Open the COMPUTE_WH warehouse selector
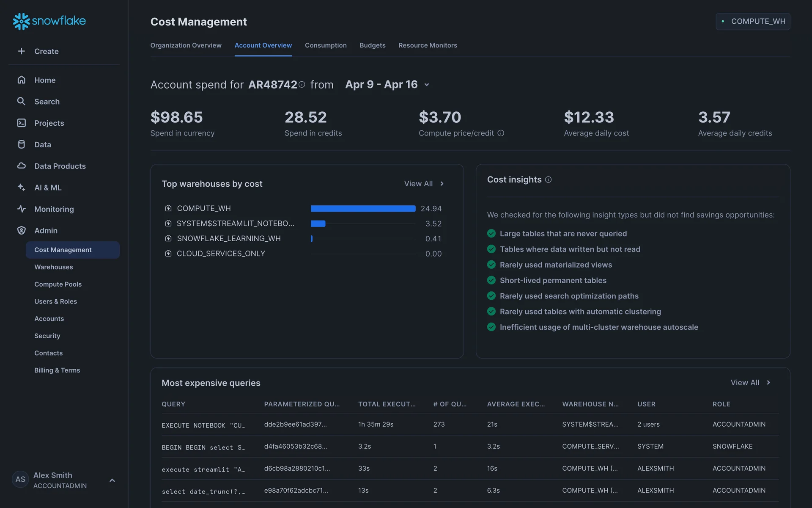The height and width of the screenshot is (508, 812). tap(753, 22)
